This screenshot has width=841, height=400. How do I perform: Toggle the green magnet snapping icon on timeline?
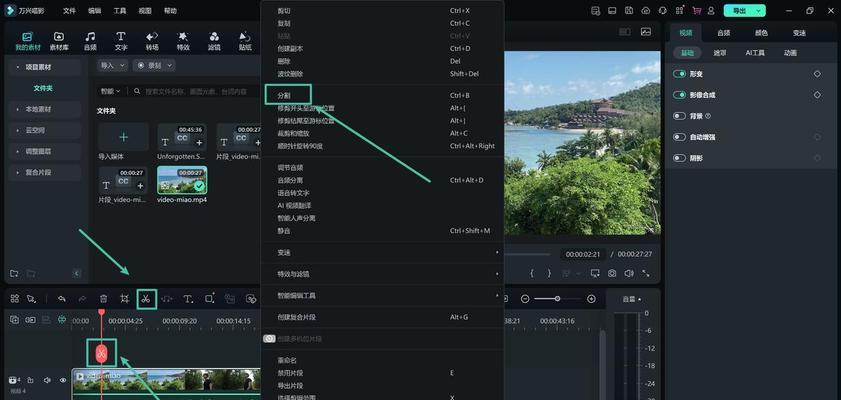[62, 320]
